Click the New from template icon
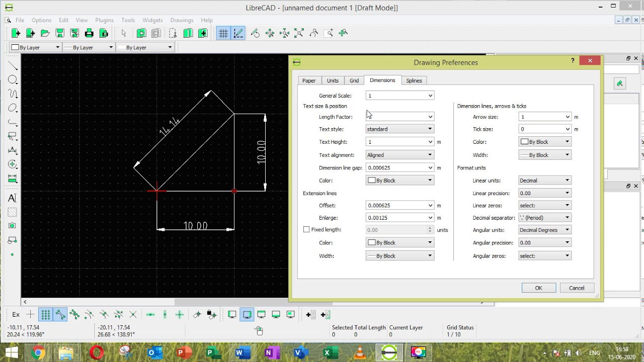Image resolution: width=644 pixels, height=362 pixels. [30, 33]
